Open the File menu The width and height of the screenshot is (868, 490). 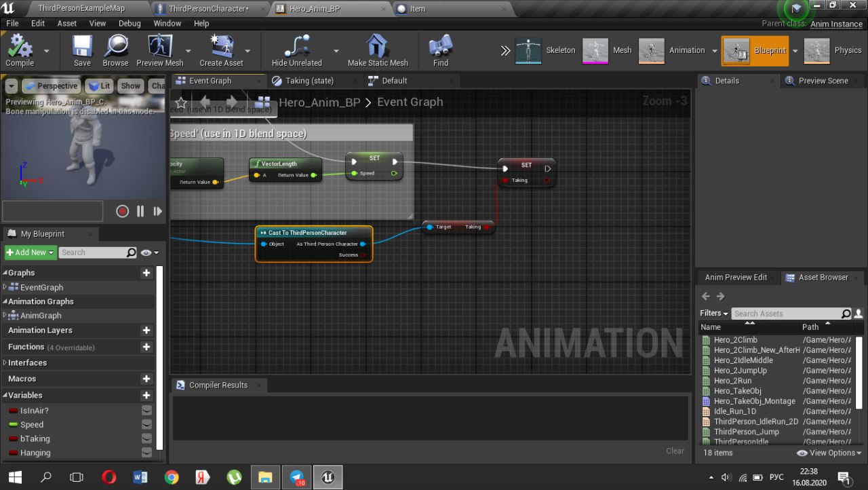tap(12, 23)
